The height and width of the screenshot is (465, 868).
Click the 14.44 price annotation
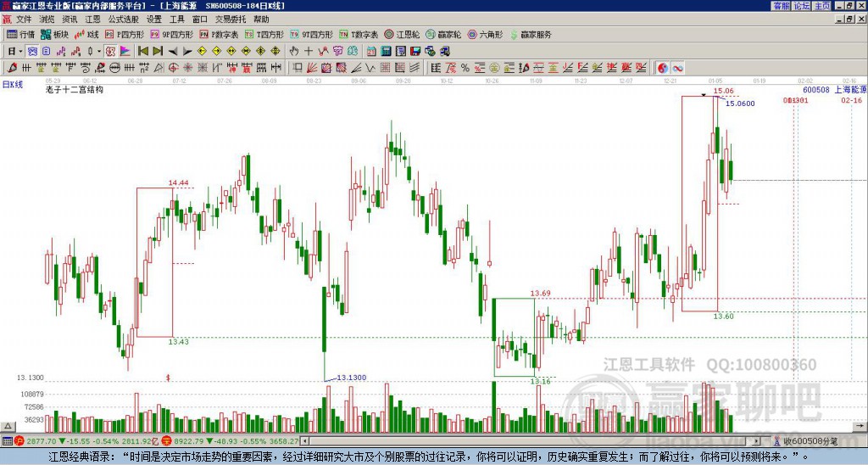(179, 183)
